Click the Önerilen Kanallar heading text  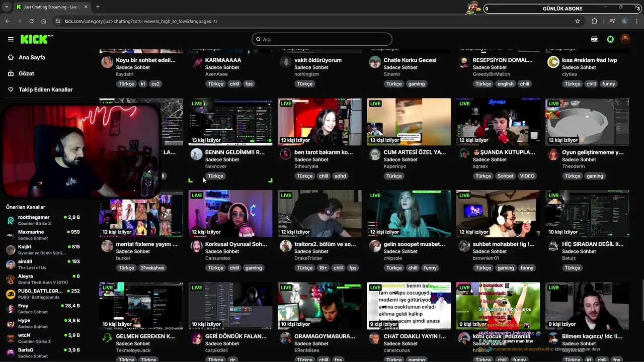tap(26, 207)
